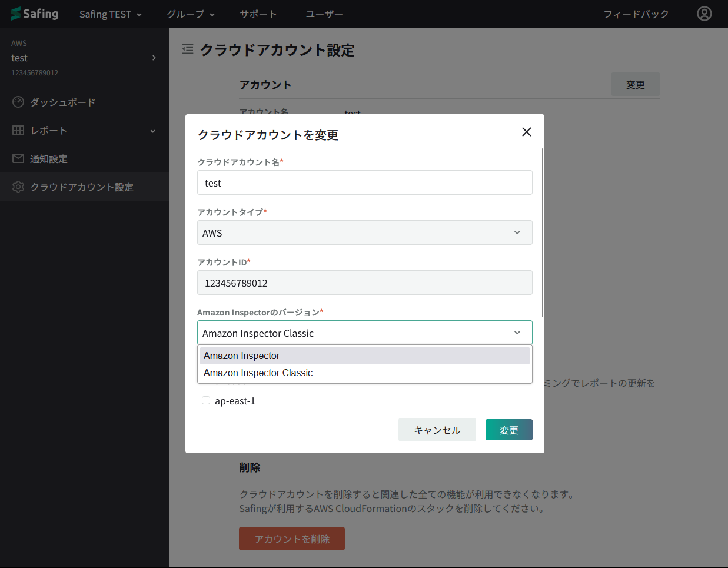
Task: Click the green 変更 submit button
Action: click(508, 430)
